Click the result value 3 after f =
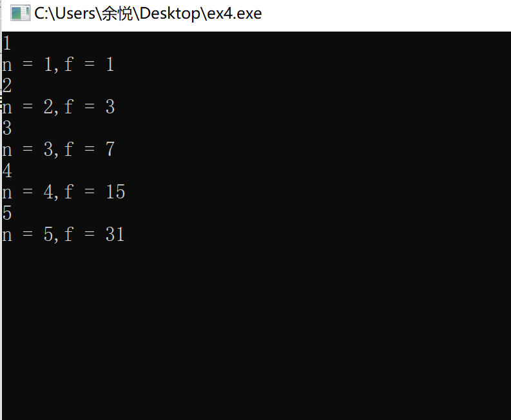Image resolution: width=511 pixels, height=420 pixels. tap(110, 107)
